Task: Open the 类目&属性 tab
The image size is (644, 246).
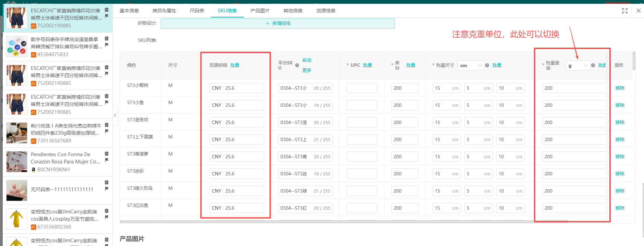Action: coord(164,11)
